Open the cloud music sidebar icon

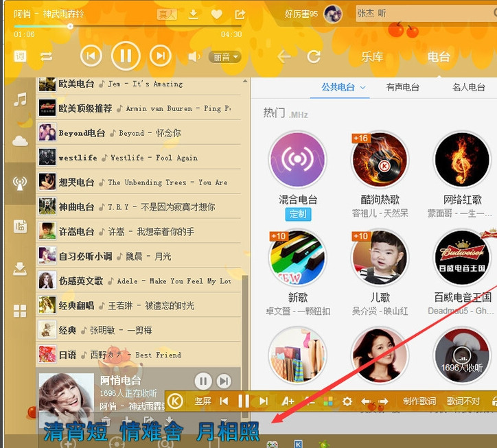click(21, 141)
